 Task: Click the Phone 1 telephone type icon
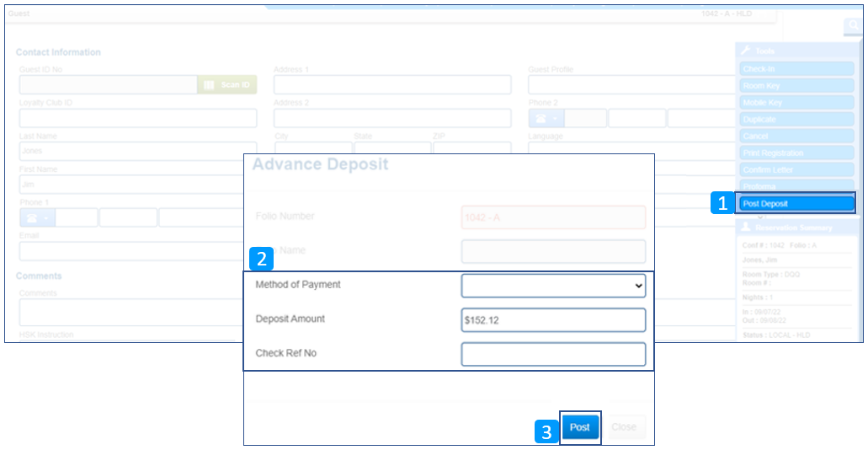(37, 217)
